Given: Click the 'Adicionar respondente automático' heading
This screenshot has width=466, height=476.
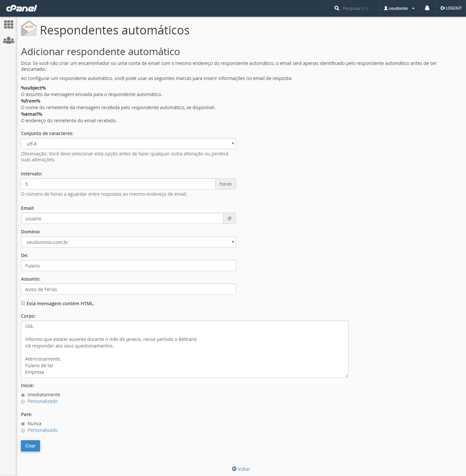Looking at the screenshot, I should 101,52.
